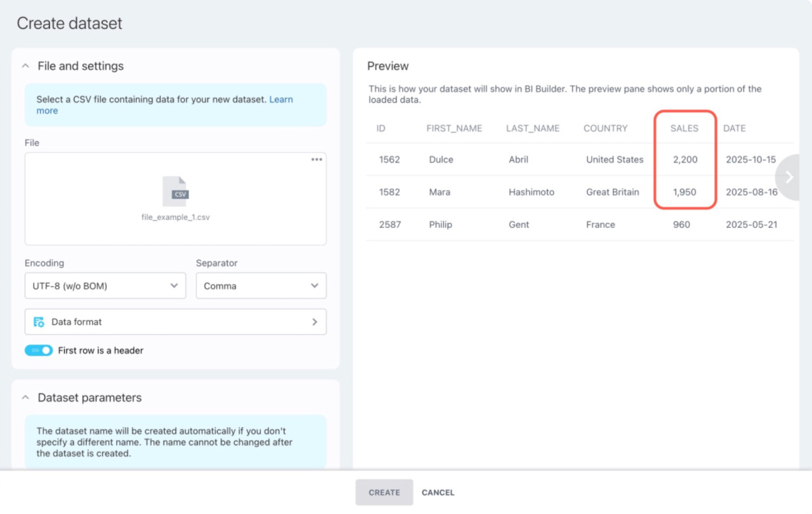Open the Encoding dropdown
Screen dimensions: 812x514
point(105,286)
